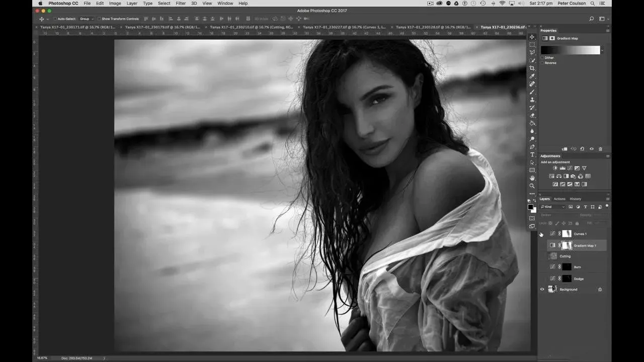The height and width of the screenshot is (362, 644).
Task: Open the Adjustments panel flyout menu
Action: point(607,156)
